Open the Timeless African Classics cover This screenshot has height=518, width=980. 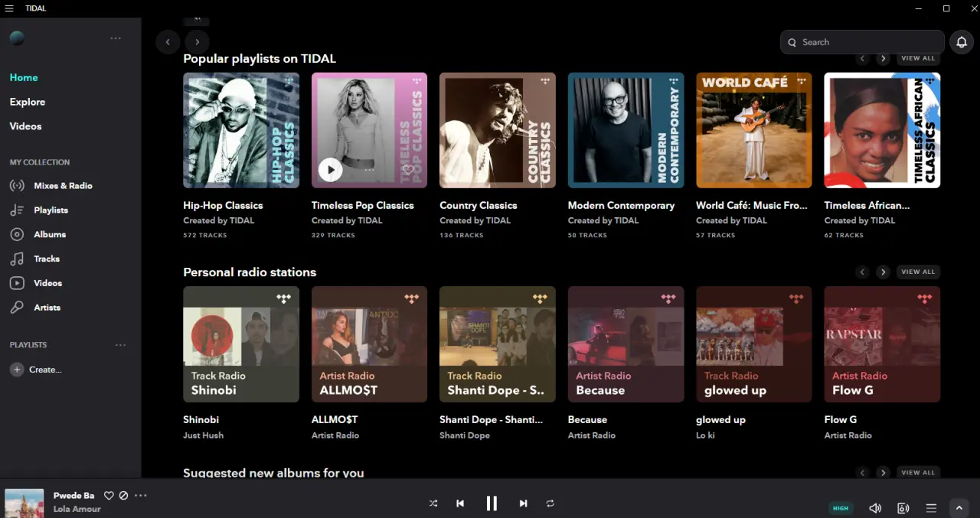click(882, 130)
